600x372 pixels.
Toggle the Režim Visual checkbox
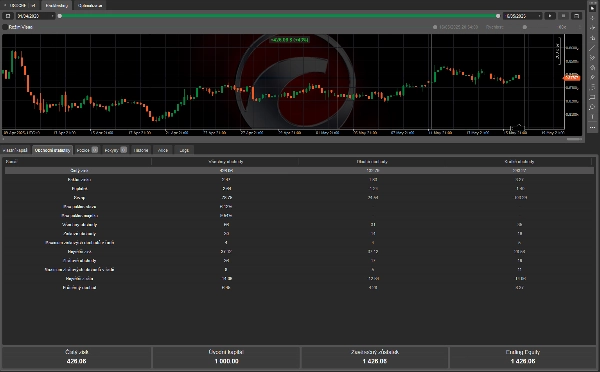pos(5,27)
